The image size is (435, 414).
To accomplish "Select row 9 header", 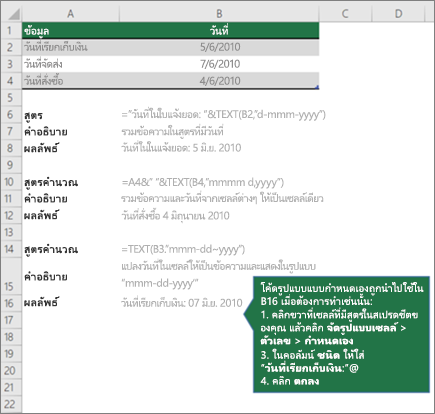I will pyautogui.click(x=11, y=165).
